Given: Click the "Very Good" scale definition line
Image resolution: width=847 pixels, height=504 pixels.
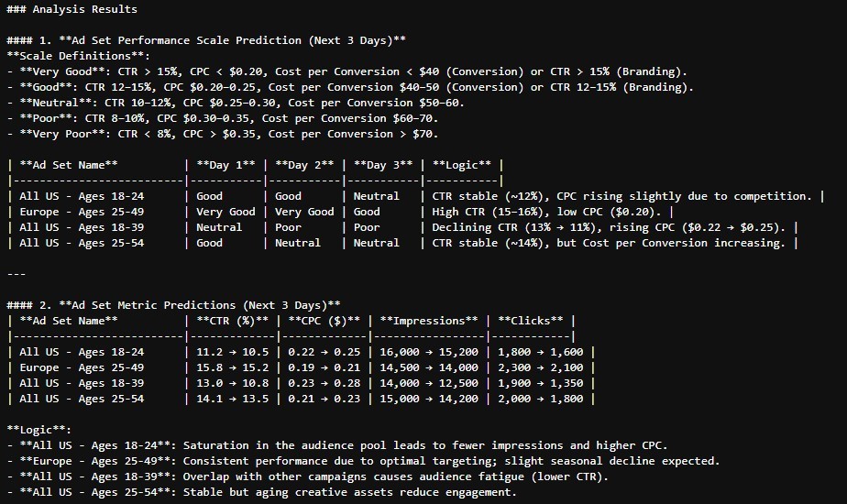Looking at the screenshot, I should (x=347, y=71).
